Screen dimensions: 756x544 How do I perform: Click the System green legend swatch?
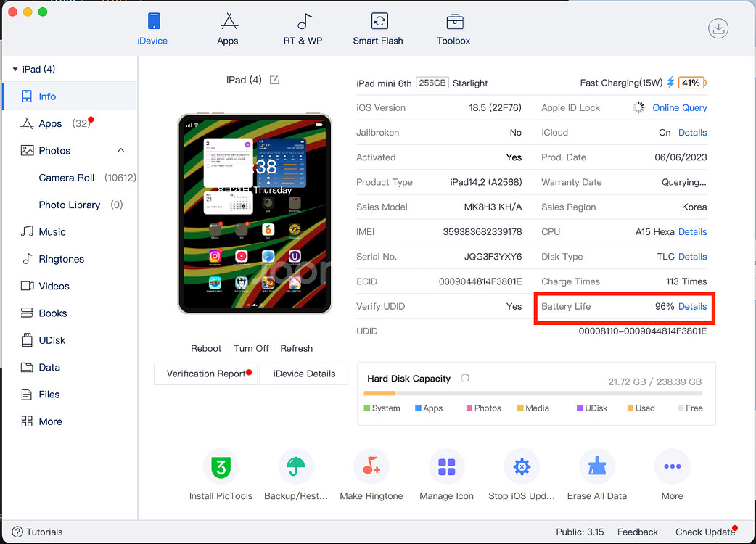367,408
